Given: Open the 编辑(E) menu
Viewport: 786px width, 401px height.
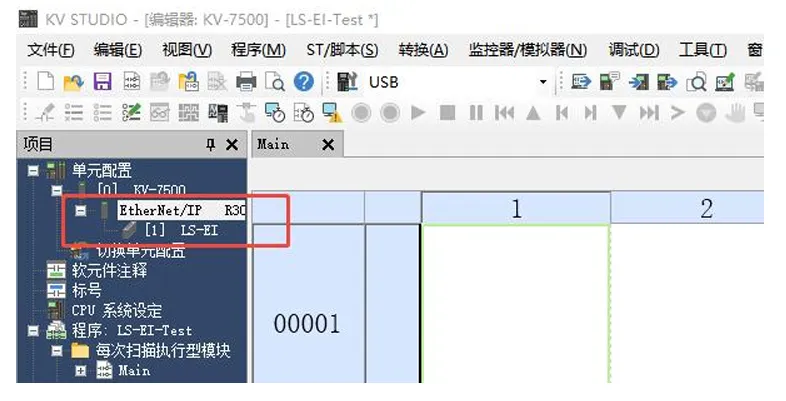Looking at the screenshot, I should (118, 50).
